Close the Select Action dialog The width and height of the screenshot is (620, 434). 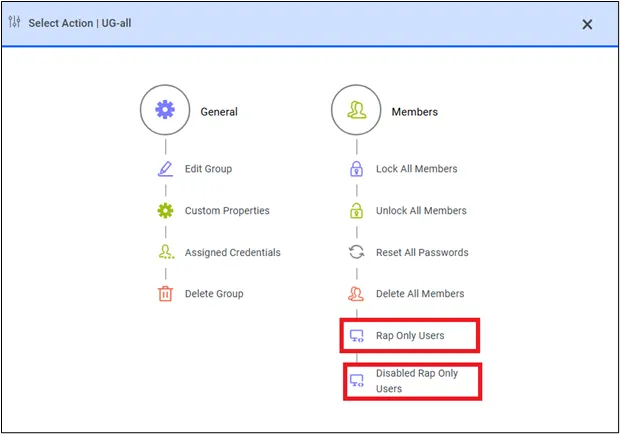tap(587, 24)
